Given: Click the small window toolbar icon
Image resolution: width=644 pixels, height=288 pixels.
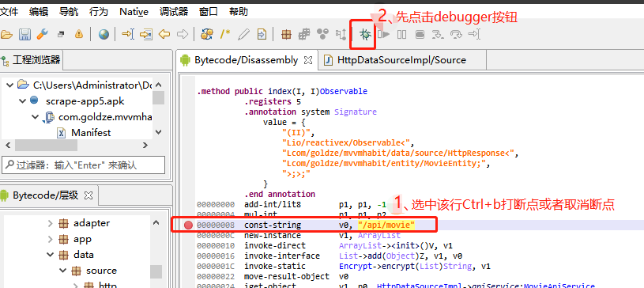Looking at the screenshot, I should [x=61, y=35].
